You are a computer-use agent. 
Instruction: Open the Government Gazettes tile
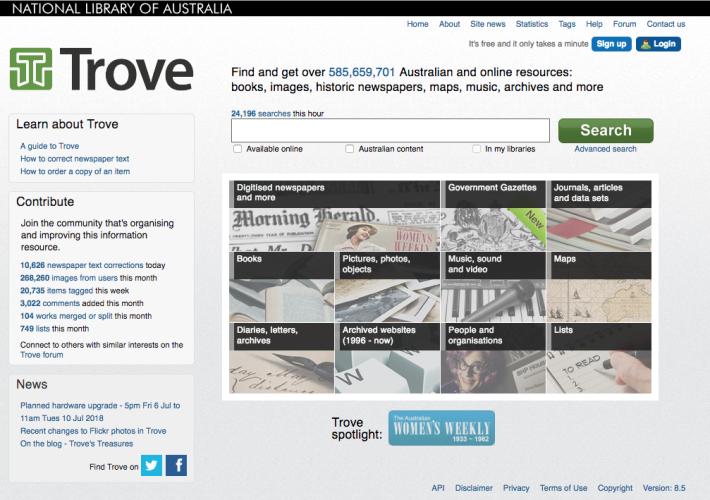[493, 216]
